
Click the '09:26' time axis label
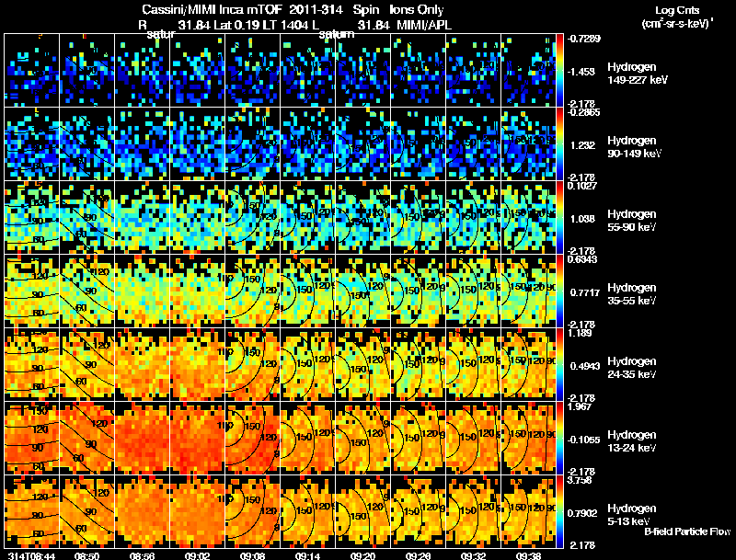click(418, 555)
